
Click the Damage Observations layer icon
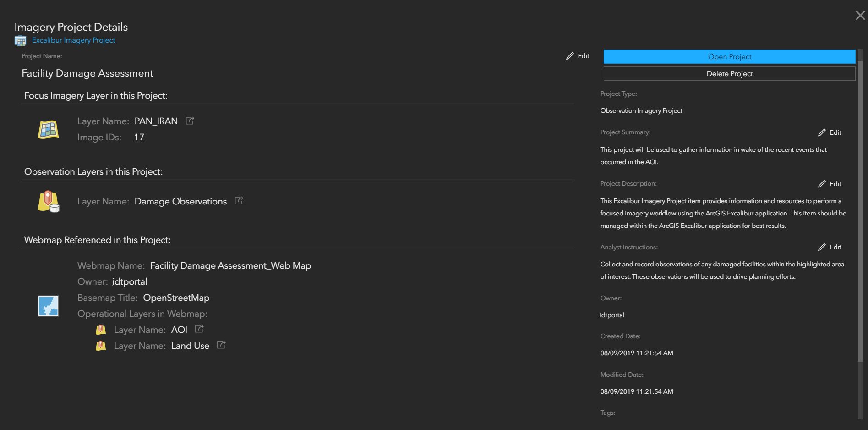[x=48, y=201]
